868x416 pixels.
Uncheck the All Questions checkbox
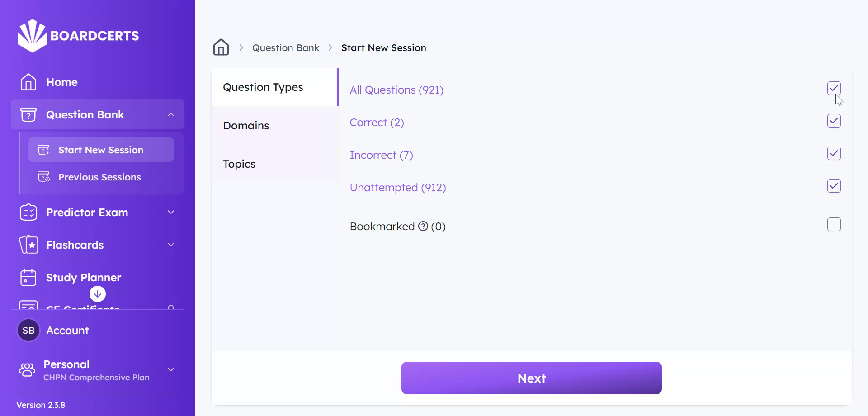(834, 88)
